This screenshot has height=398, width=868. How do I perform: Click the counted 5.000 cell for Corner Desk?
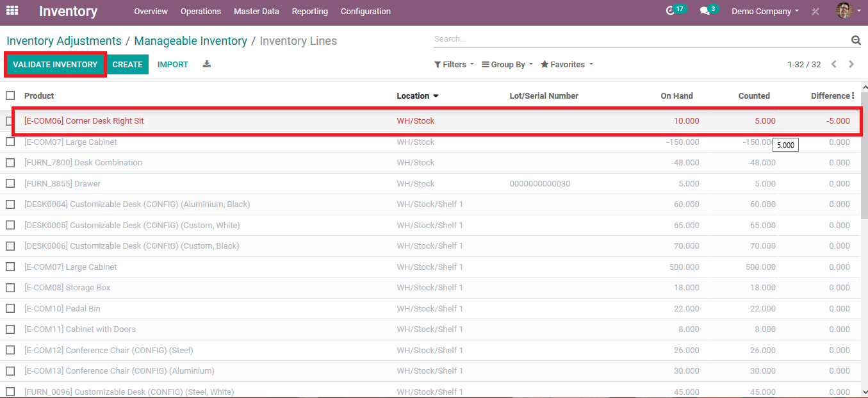pos(765,121)
